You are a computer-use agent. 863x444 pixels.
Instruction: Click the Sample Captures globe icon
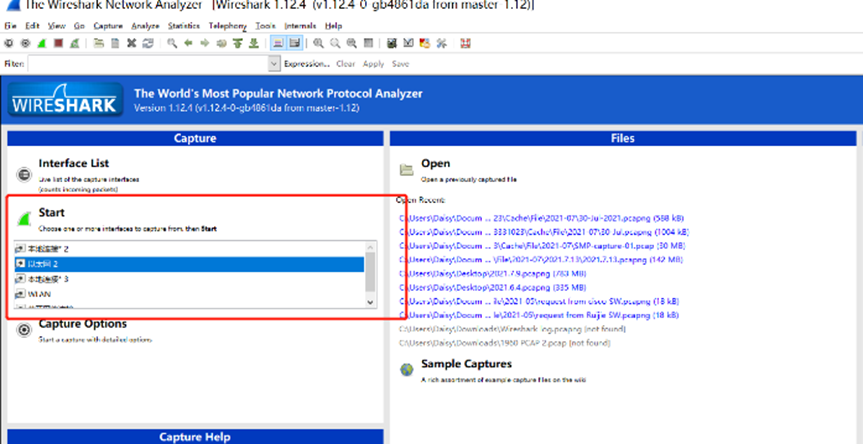point(407,369)
